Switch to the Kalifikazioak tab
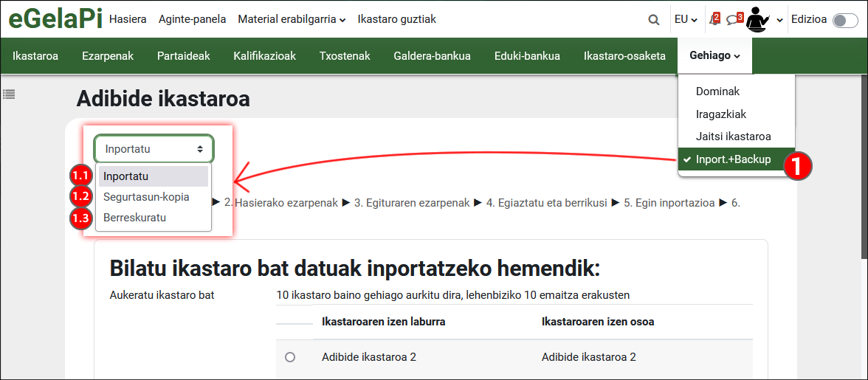 264,56
